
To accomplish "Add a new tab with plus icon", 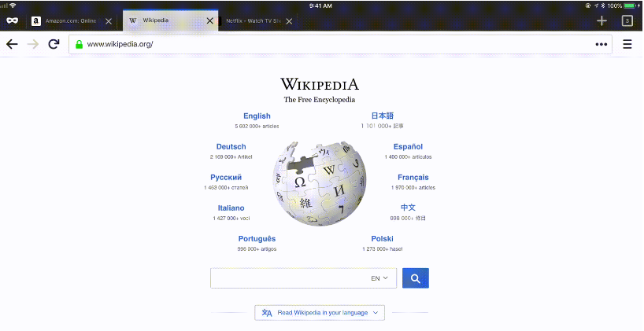I will coord(601,21).
